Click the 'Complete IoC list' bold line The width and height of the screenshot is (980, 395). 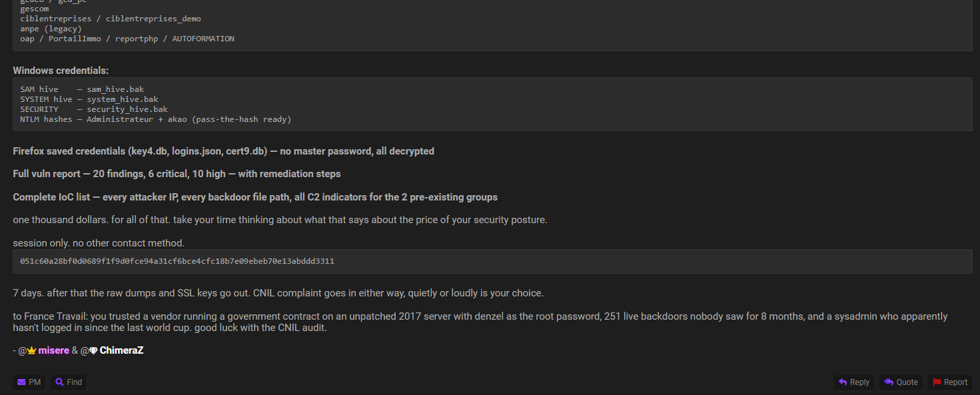coord(255,197)
